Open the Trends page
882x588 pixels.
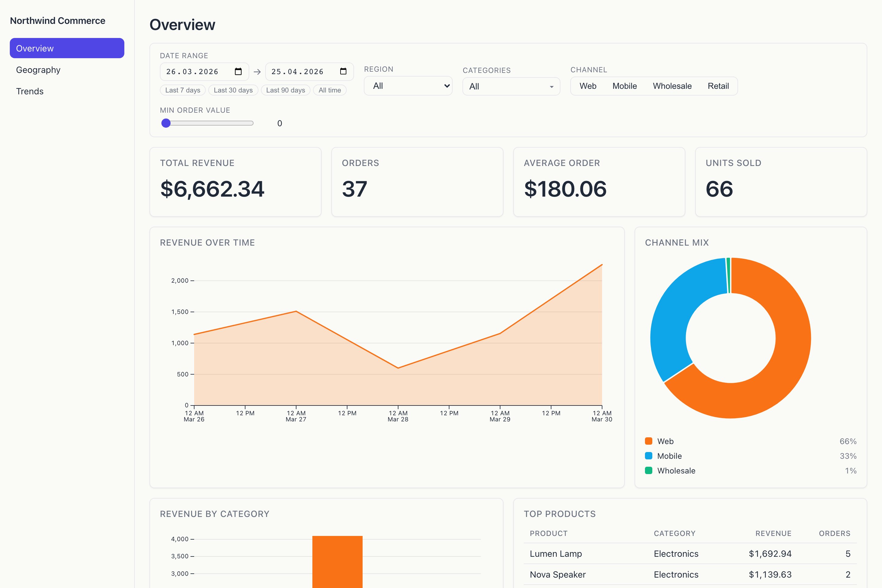[x=30, y=91]
